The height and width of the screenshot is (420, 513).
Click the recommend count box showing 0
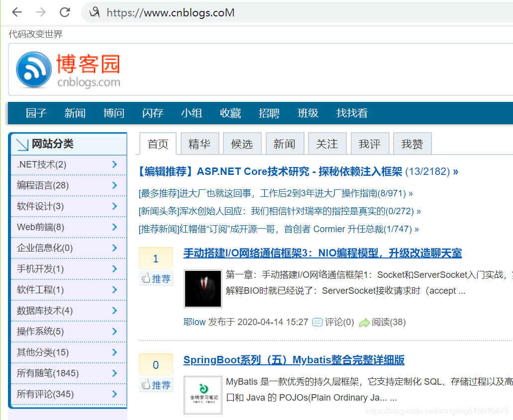tap(156, 365)
